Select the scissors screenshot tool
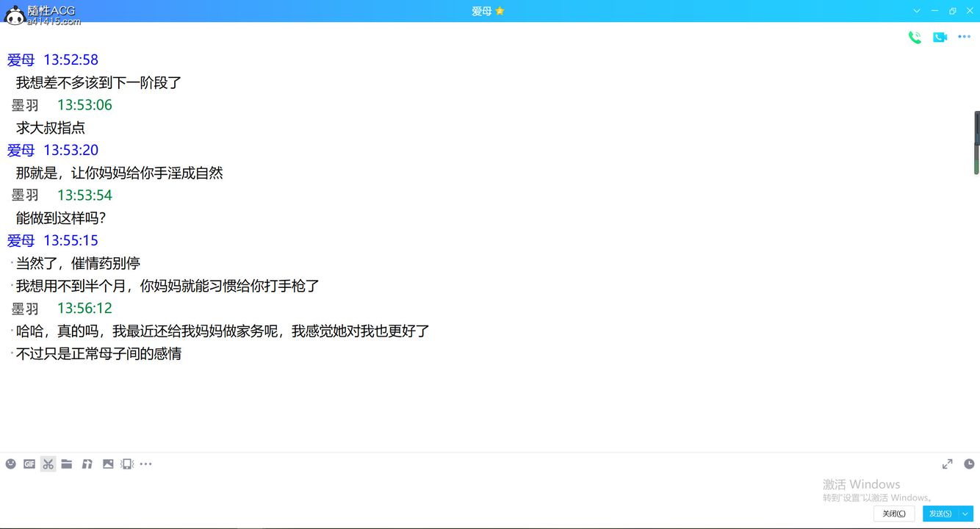The width and height of the screenshot is (980, 529). (x=48, y=464)
